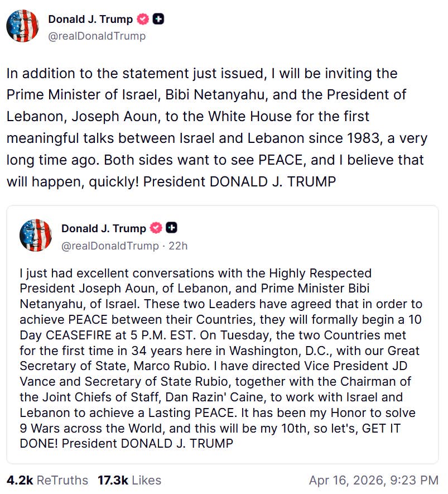448x494 pixels.
Task: Click the quoted post's profile avatar
Action: [35, 235]
